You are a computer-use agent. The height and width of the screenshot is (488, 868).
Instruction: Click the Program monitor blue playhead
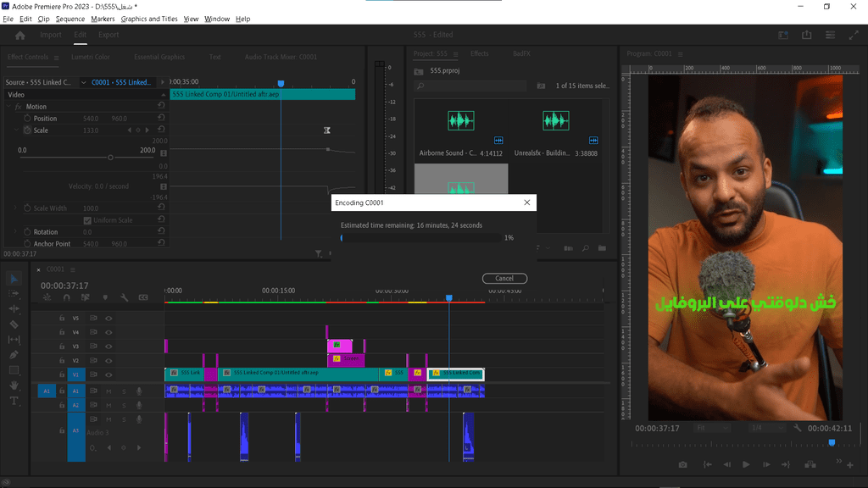832,442
